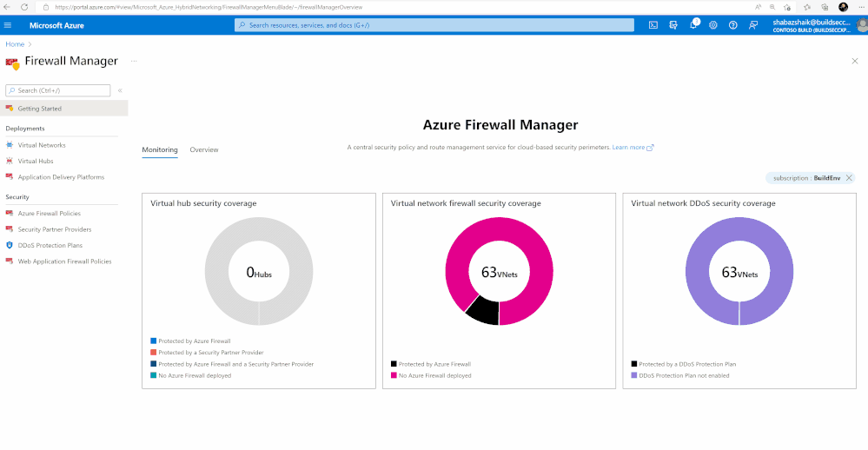Reload the page with browser refresh
Screen dimensions: 868x450
(24, 7)
